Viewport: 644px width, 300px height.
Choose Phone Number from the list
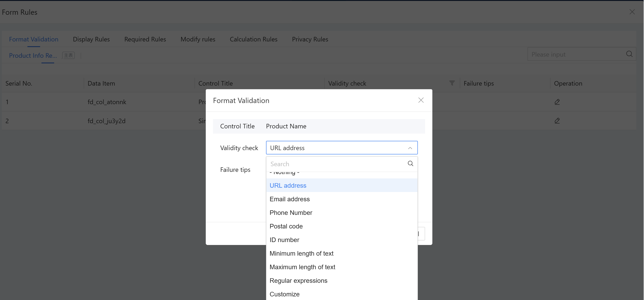click(x=291, y=213)
